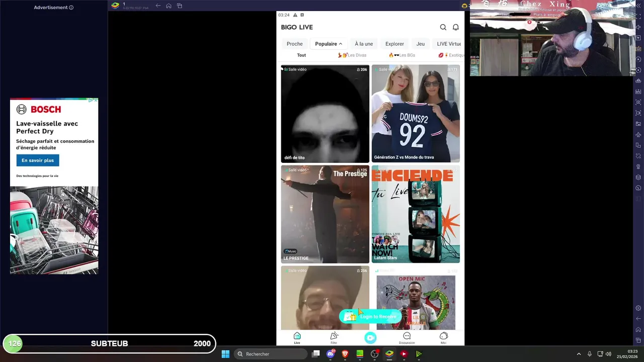
Task: Open the smiling man stream with 256 viewers
Action: point(325,298)
